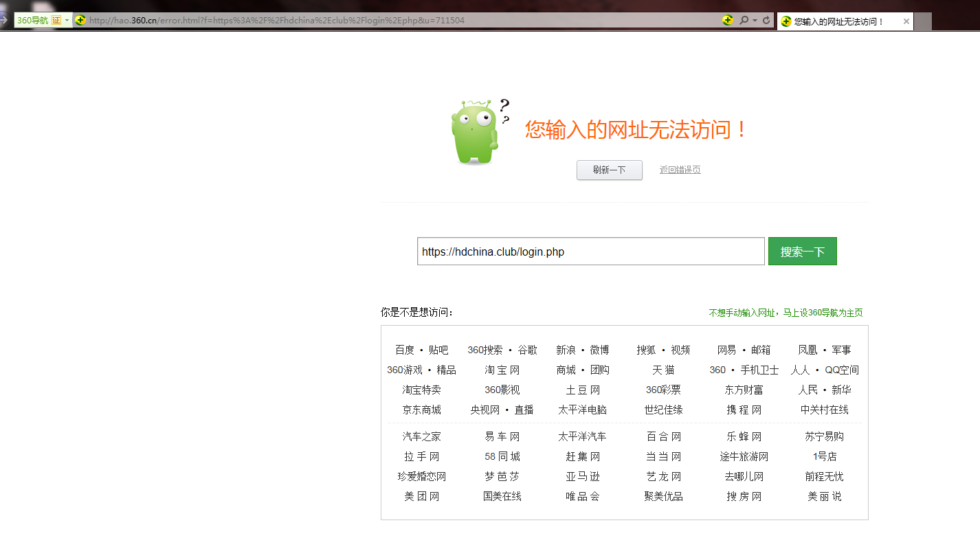Open the 东方财富 link
Screen dimensions: 980x536
744,390
